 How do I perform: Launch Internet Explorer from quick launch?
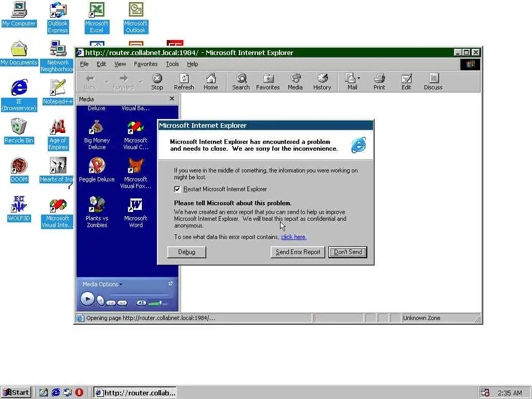tap(56, 393)
